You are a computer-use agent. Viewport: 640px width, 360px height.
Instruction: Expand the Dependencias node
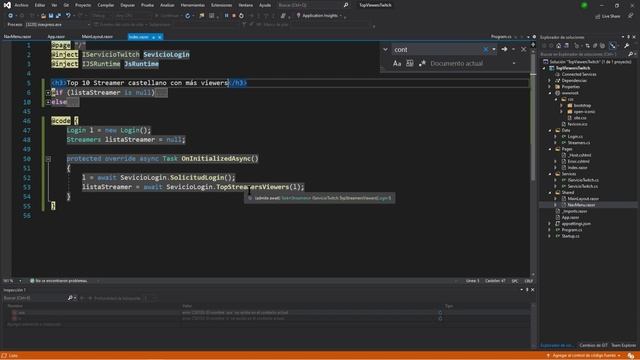tap(549, 80)
